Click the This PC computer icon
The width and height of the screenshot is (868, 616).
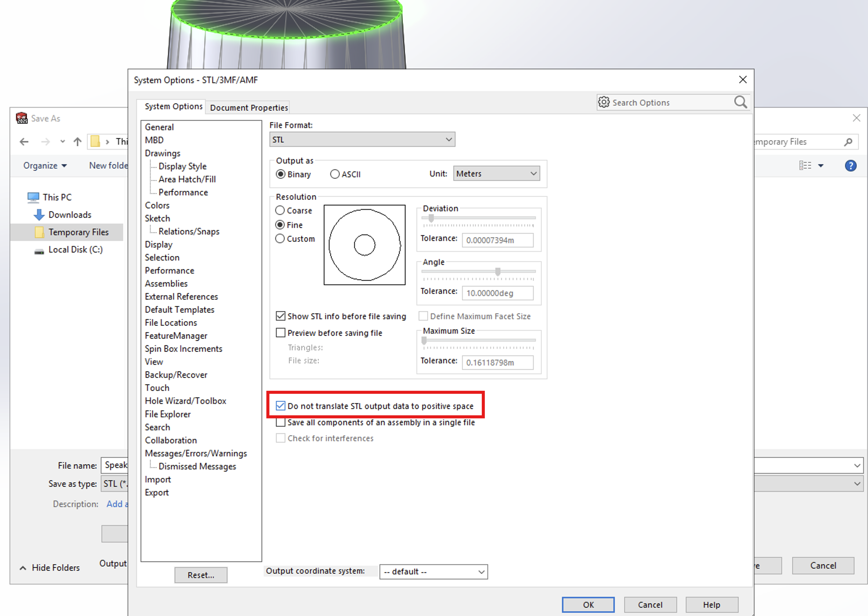(x=33, y=197)
